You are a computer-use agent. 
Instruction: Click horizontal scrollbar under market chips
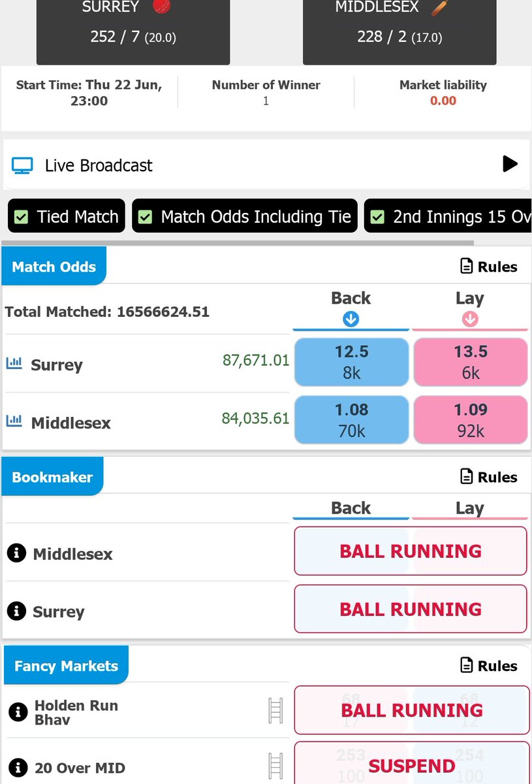point(238,242)
